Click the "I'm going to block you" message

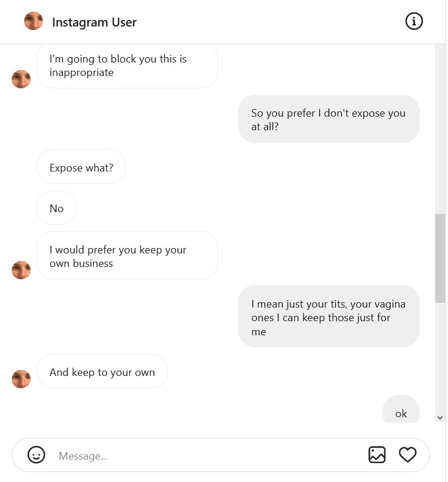click(127, 65)
